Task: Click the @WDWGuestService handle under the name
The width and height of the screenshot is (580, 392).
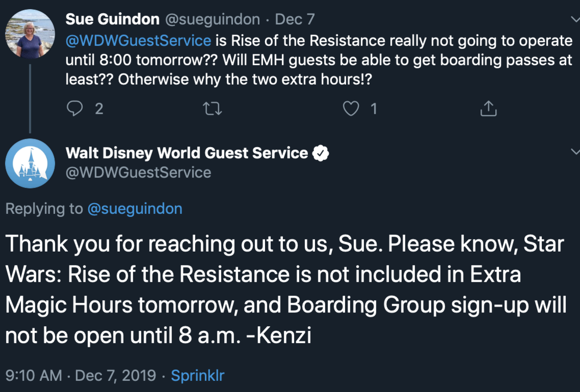Action: pos(138,173)
